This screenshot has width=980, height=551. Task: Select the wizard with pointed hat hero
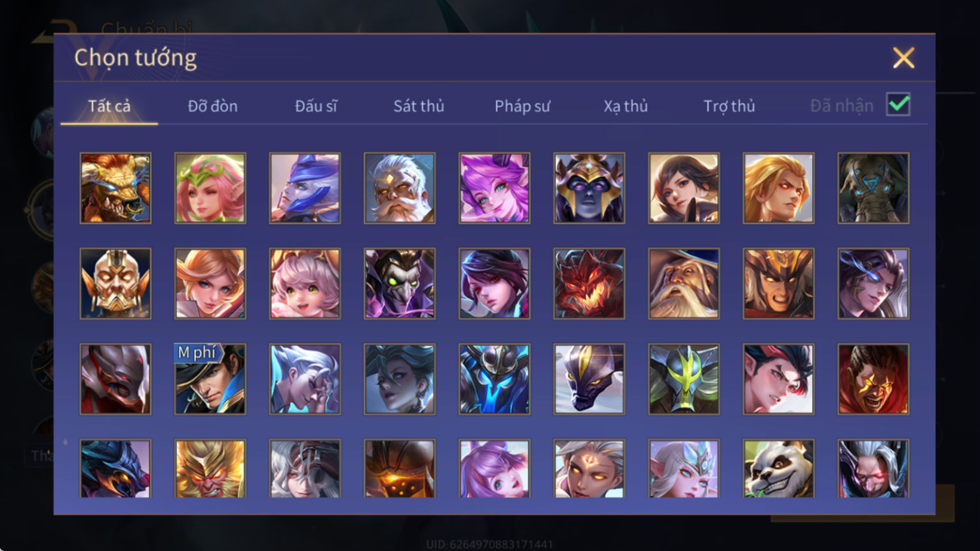[684, 283]
